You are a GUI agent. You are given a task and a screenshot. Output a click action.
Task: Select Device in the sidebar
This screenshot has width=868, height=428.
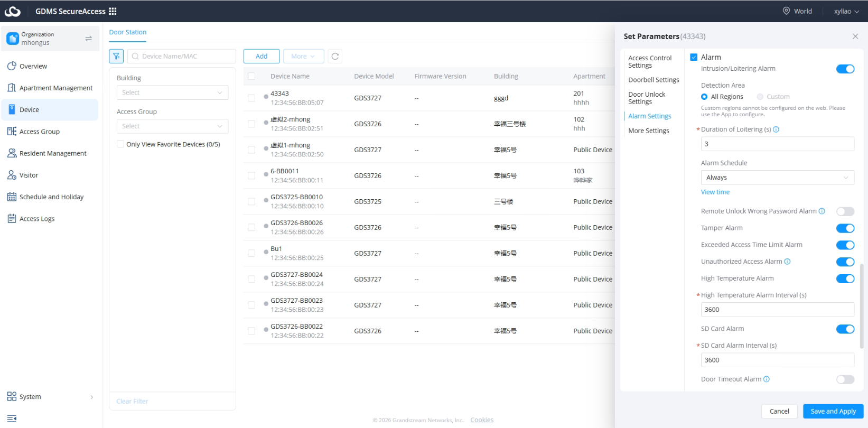50,110
